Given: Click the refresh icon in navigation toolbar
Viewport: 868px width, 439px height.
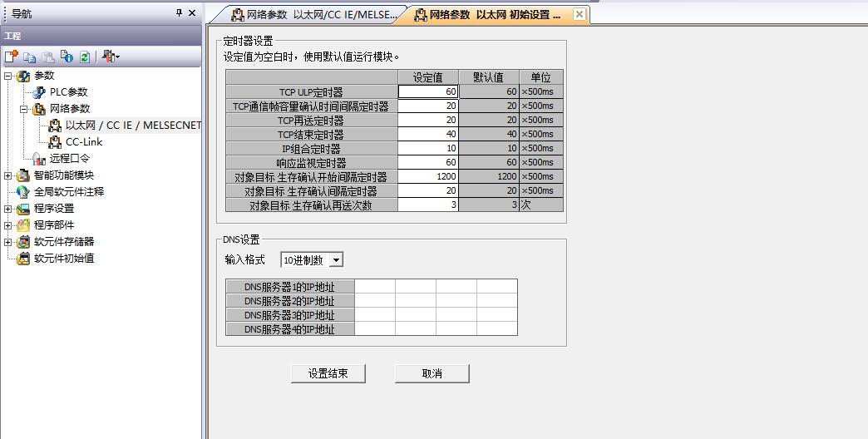Looking at the screenshot, I should [84, 57].
